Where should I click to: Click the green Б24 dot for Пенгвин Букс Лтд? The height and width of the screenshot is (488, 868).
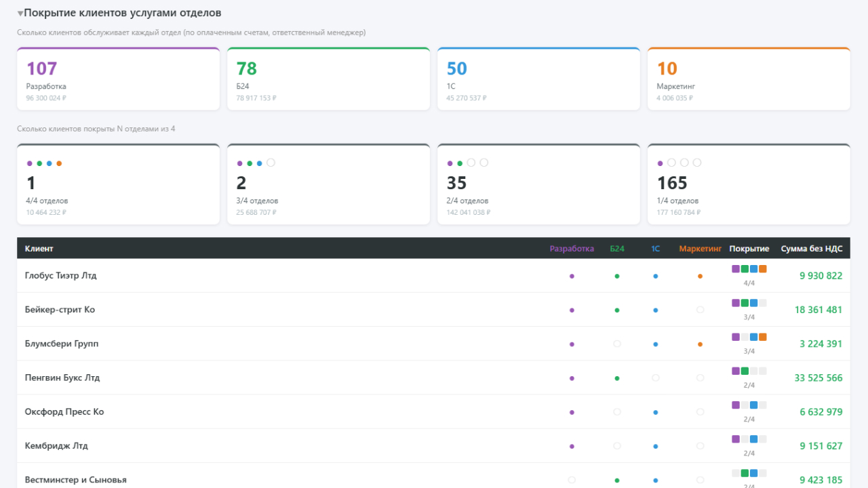(x=616, y=378)
